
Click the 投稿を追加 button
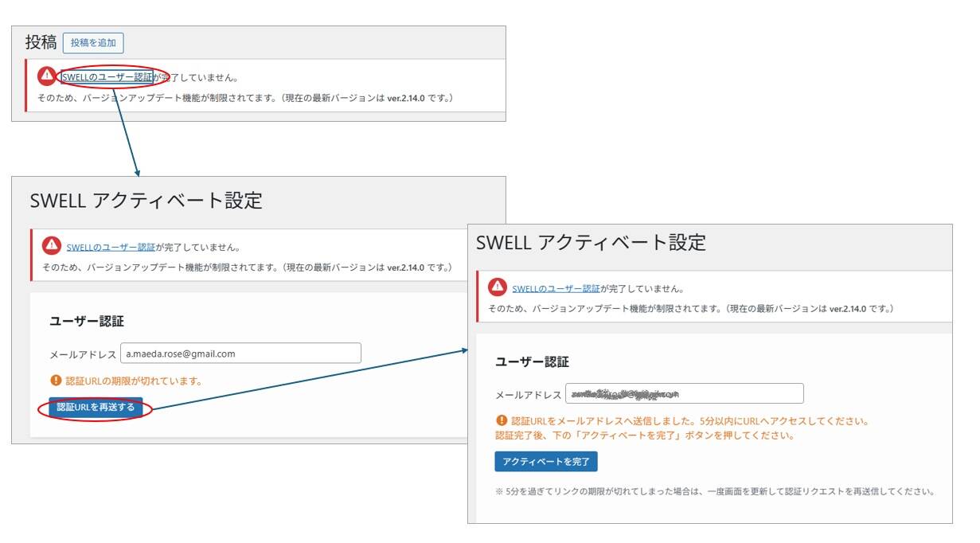[93, 43]
